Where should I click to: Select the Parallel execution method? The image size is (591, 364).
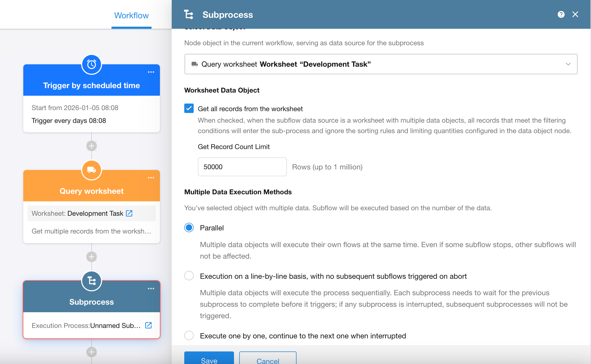pyautogui.click(x=189, y=228)
